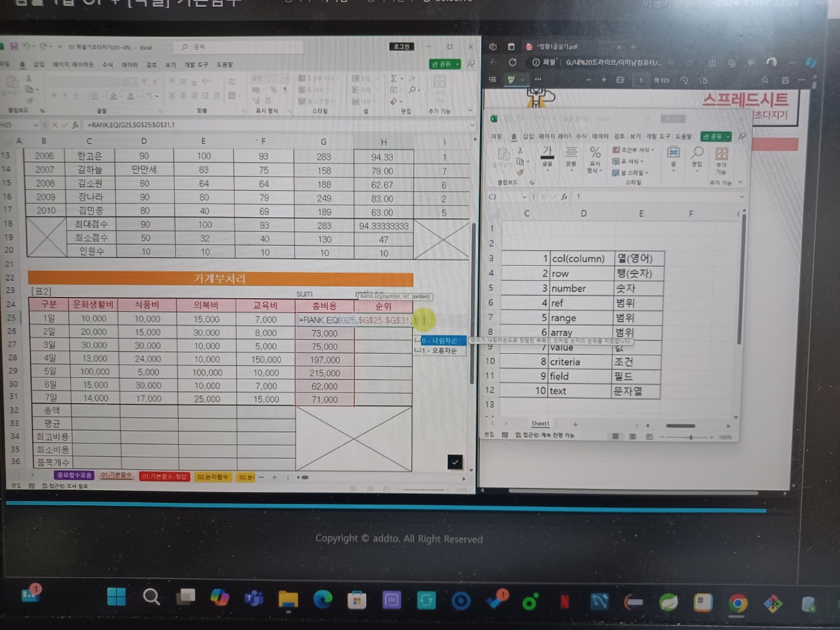Zoom in on the PDF with plus icon
This screenshot has width=840, height=630.
coord(604,80)
